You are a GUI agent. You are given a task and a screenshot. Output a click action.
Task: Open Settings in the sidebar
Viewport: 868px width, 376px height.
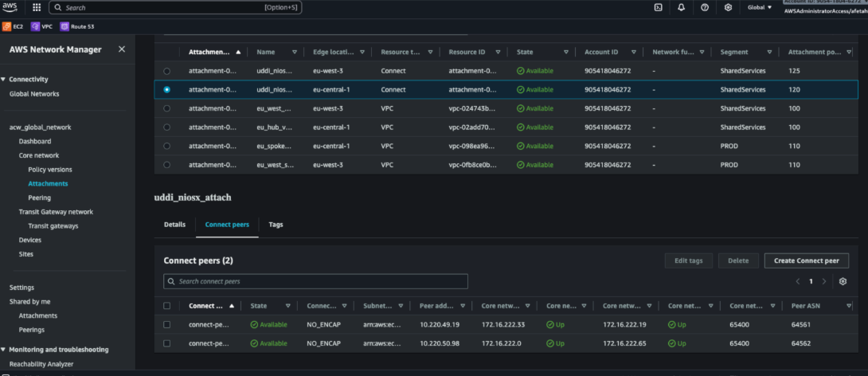coord(22,288)
